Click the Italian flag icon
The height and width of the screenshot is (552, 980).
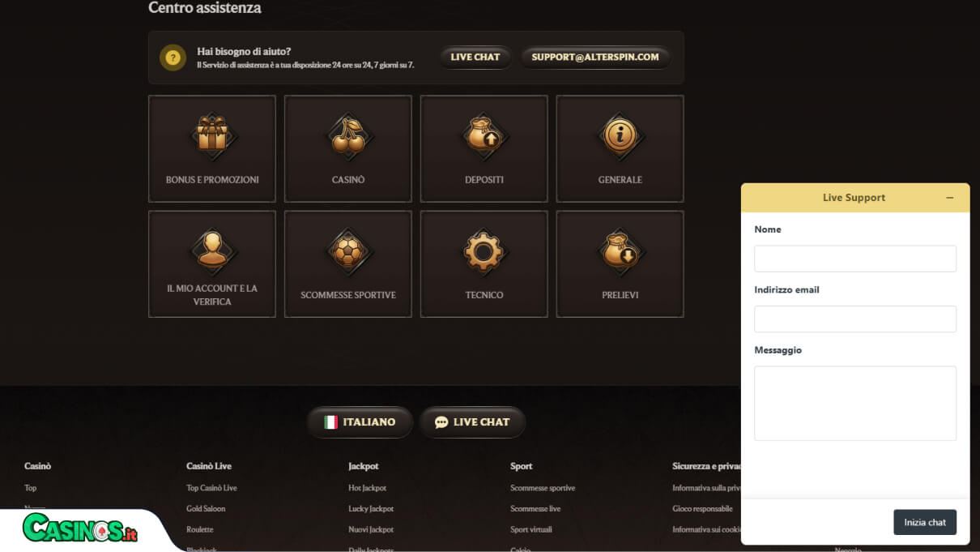(x=330, y=422)
